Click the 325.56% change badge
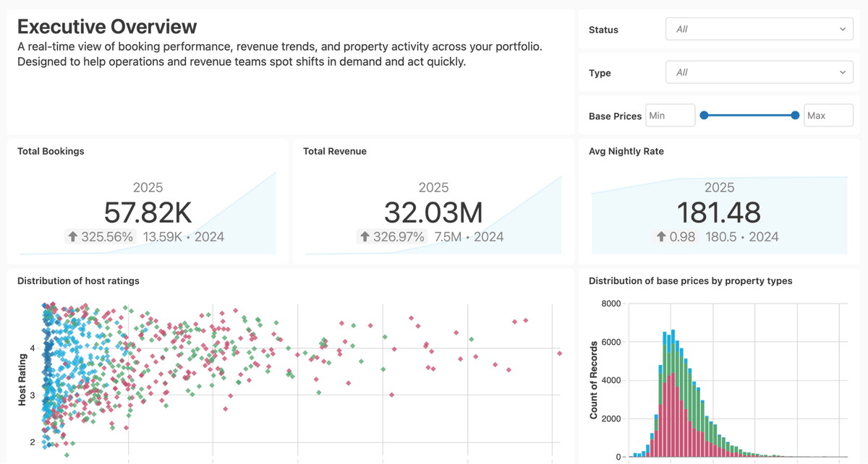The height and width of the screenshot is (464, 868). pyautogui.click(x=101, y=236)
